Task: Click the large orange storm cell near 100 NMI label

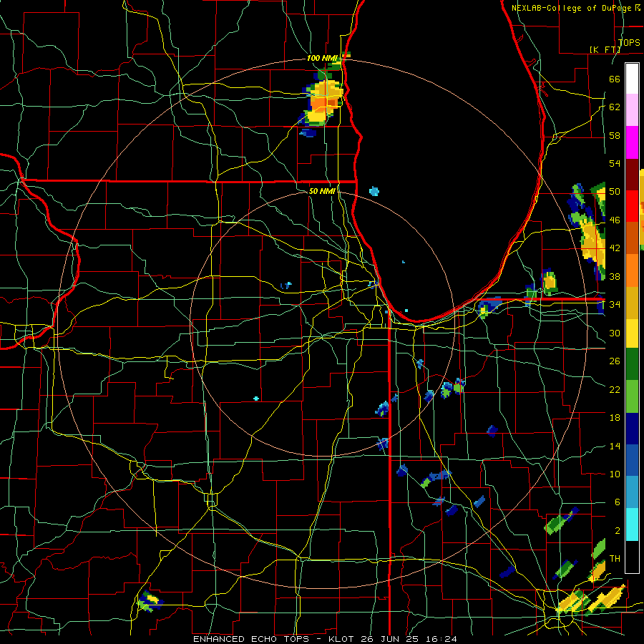Action: [324, 101]
